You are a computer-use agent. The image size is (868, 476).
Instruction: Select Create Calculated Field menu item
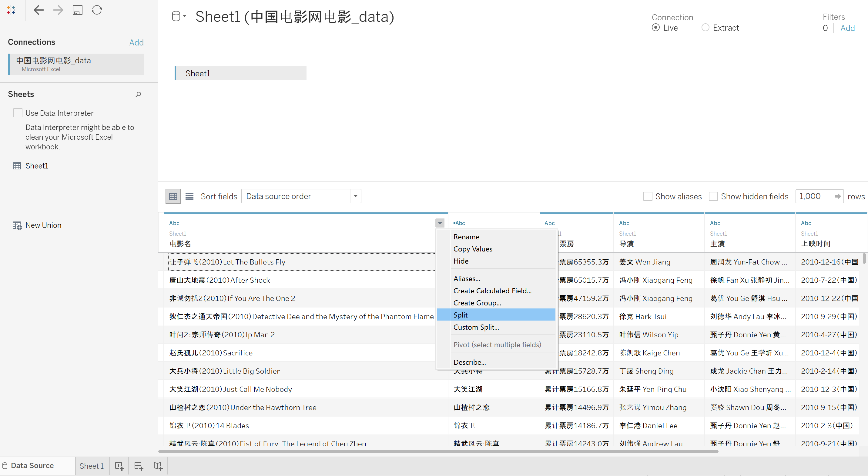492,291
